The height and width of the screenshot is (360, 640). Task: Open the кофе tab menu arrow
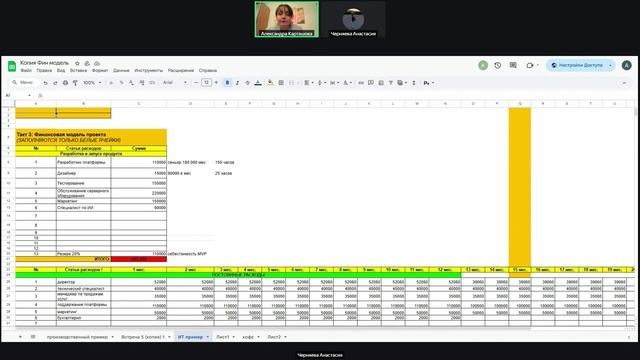(258, 337)
